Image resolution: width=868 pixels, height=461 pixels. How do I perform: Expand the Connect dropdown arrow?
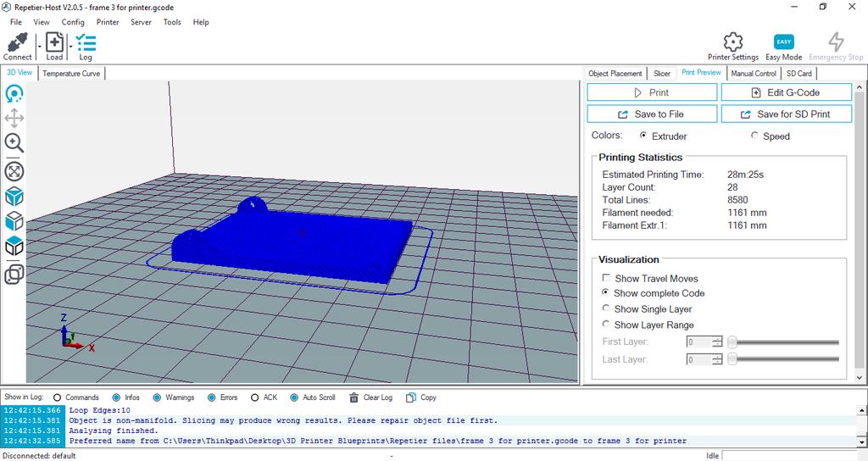[x=39, y=47]
